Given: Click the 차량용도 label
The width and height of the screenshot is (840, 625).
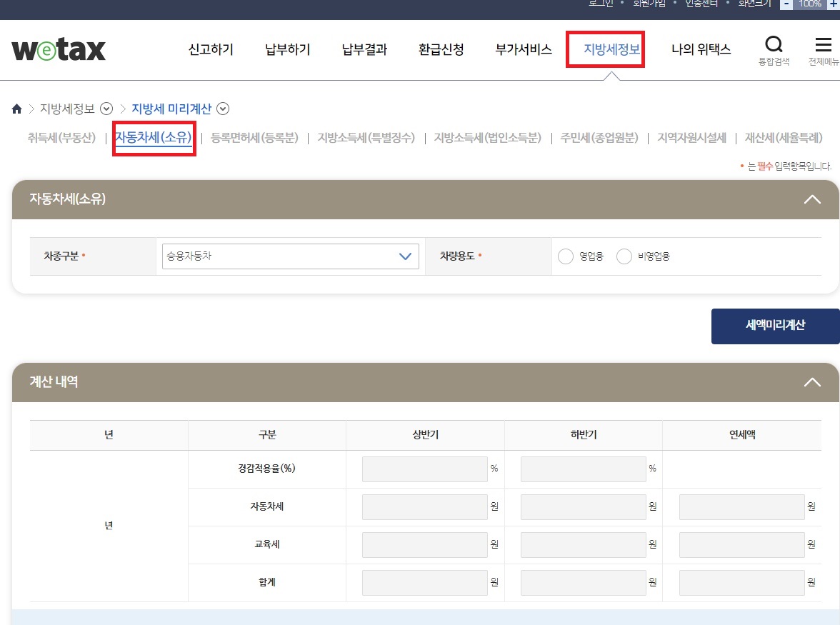Looking at the screenshot, I should tap(457, 256).
